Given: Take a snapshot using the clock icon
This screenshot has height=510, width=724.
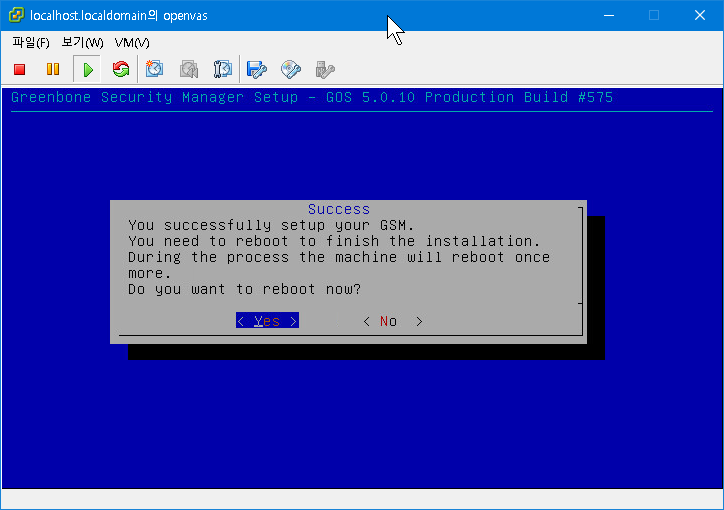Looking at the screenshot, I should pyautogui.click(x=154, y=69).
